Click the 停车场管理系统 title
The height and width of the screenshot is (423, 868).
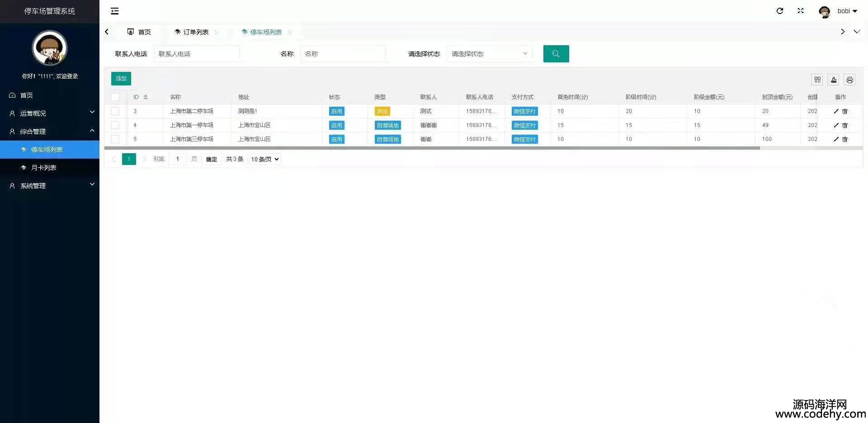point(50,11)
